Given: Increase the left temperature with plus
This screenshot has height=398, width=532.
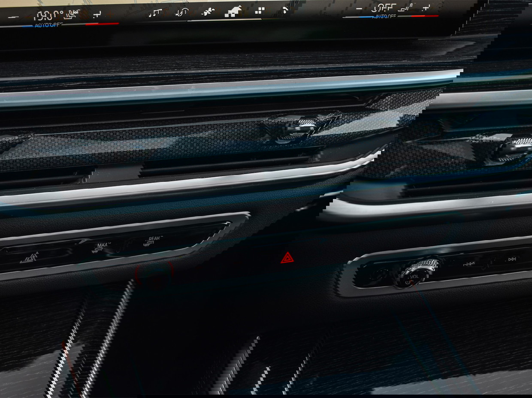Looking at the screenshot, I should click(x=97, y=15).
